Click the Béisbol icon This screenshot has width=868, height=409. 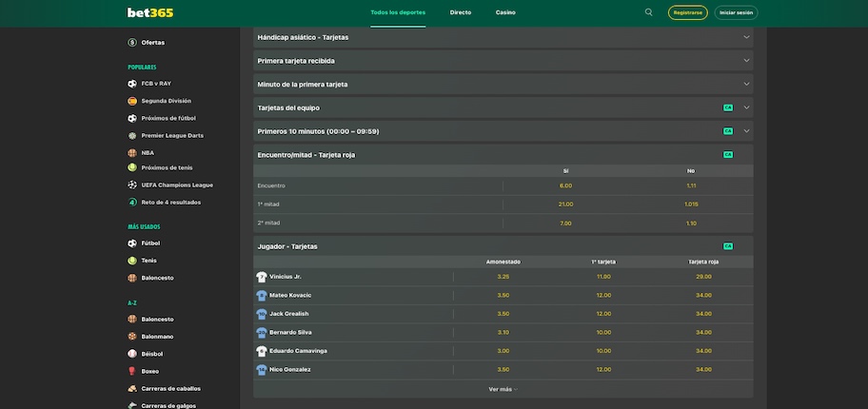pyautogui.click(x=132, y=354)
